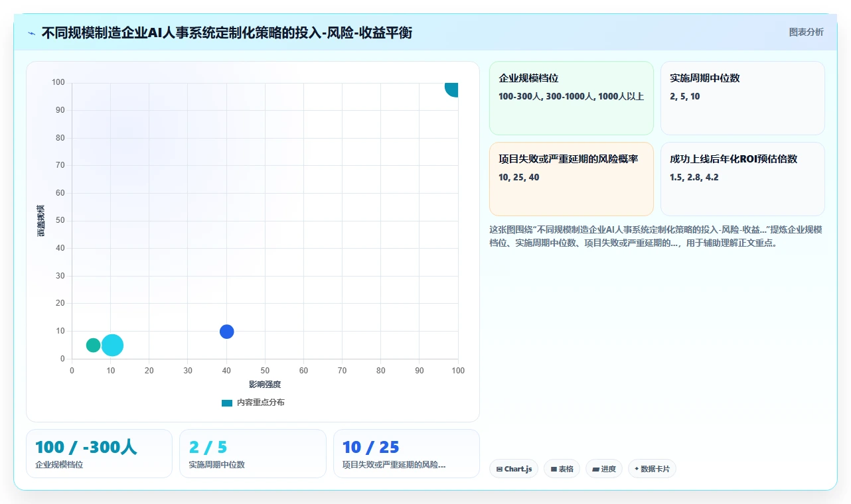Open the 企业规模档位 info card
Image resolution: width=851 pixels, height=504 pixels.
(572, 98)
